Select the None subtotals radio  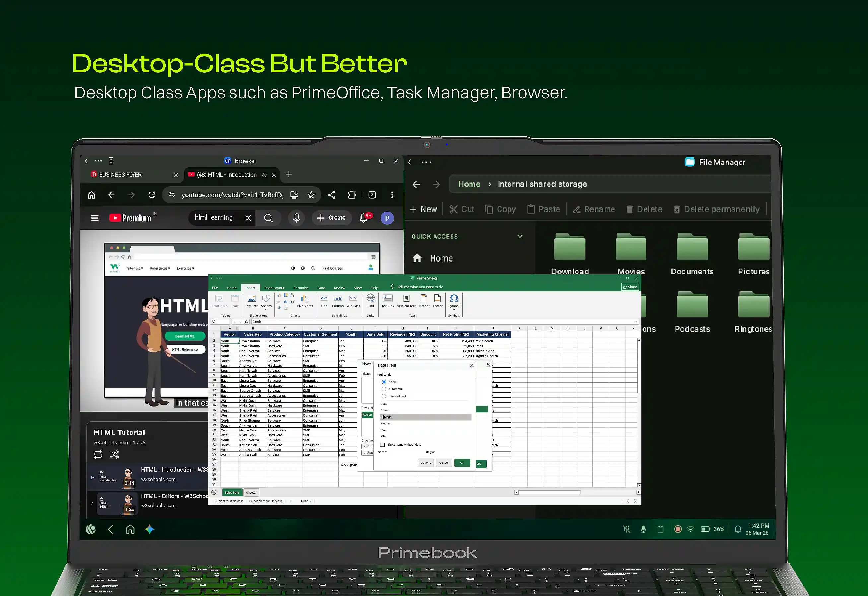(x=383, y=382)
